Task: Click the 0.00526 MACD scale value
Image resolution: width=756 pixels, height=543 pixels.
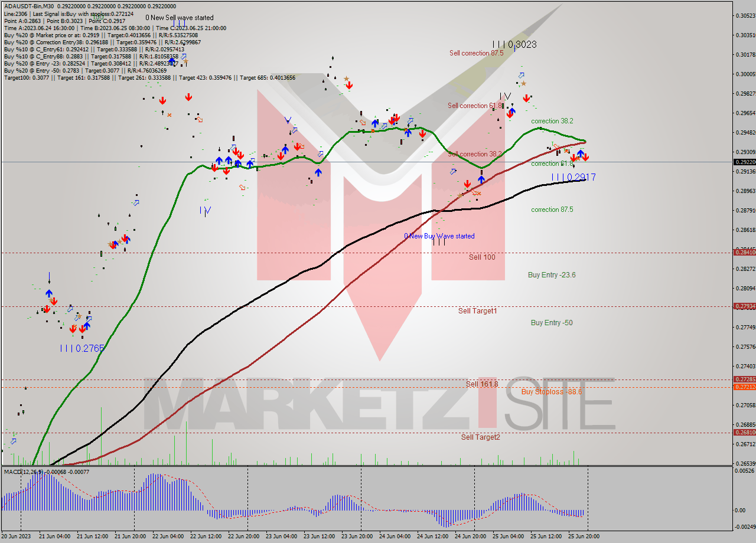Action: click(x=745, y=471)
